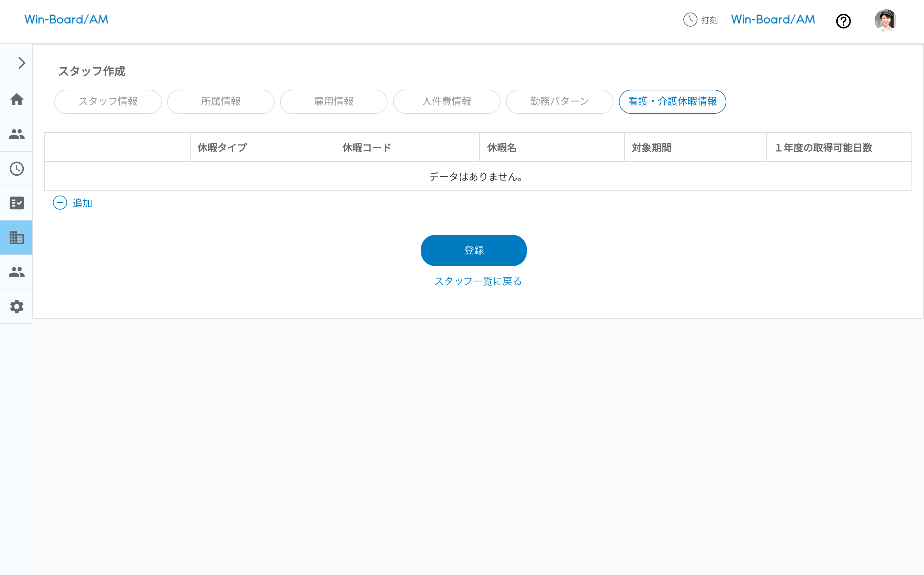
Task: Switch to the スタッフ情報 tab
Action: point(108,102)
